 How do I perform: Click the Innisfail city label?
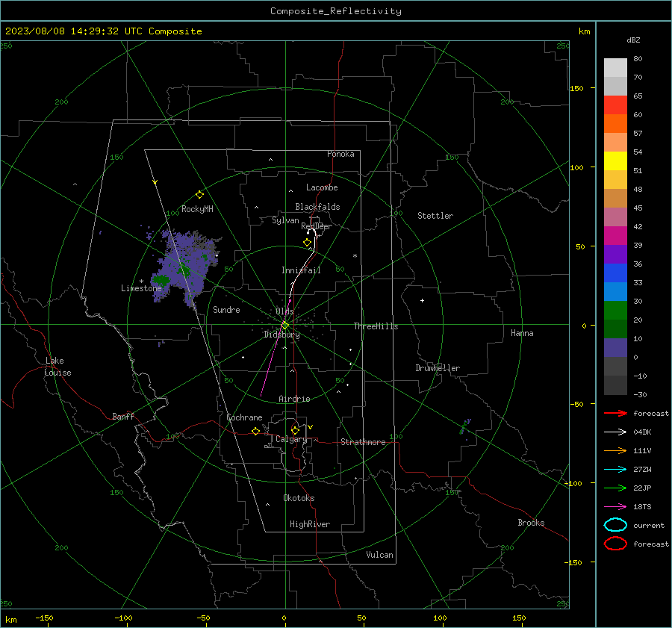tap(301, 270)
